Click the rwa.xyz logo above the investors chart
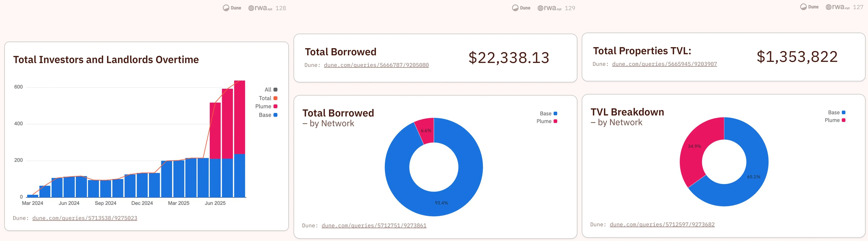This screenshot has width=868, height=241. click(x=260, y=8)
